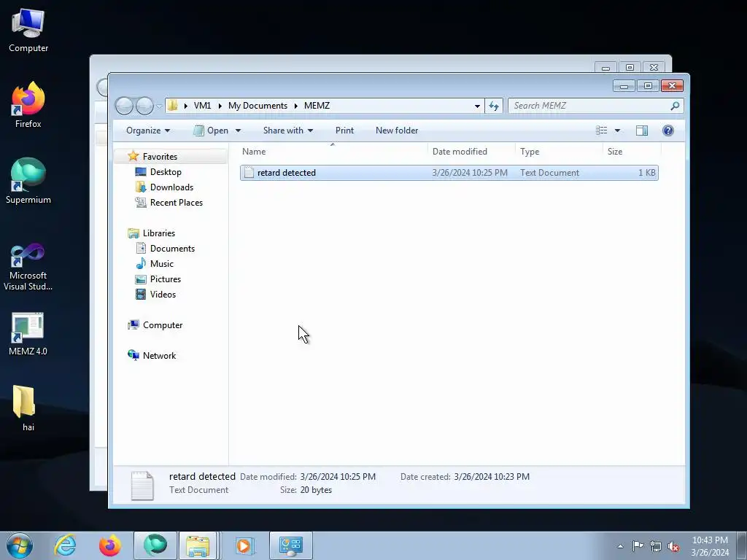Sort by the Type column header
The image size is (747, 560).
tap(559, 152)
